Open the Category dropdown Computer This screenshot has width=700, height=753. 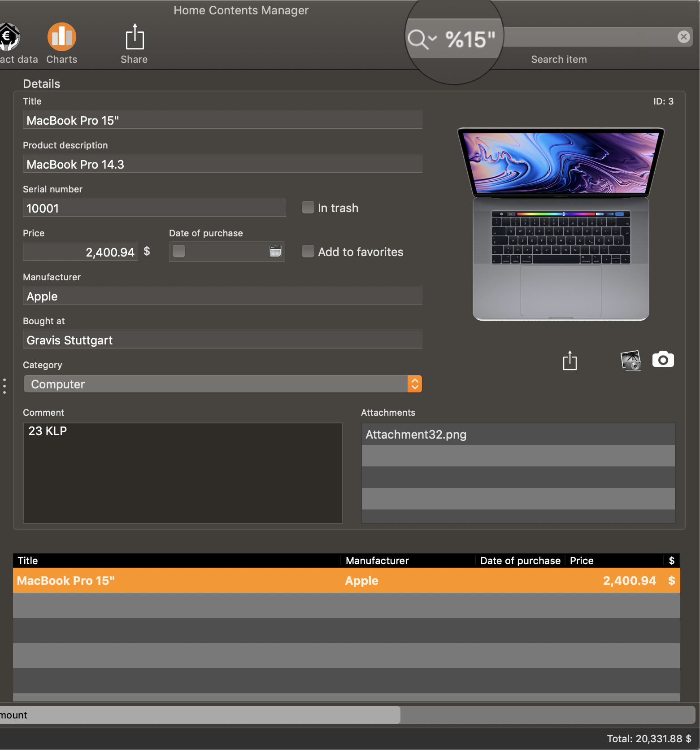222,384
